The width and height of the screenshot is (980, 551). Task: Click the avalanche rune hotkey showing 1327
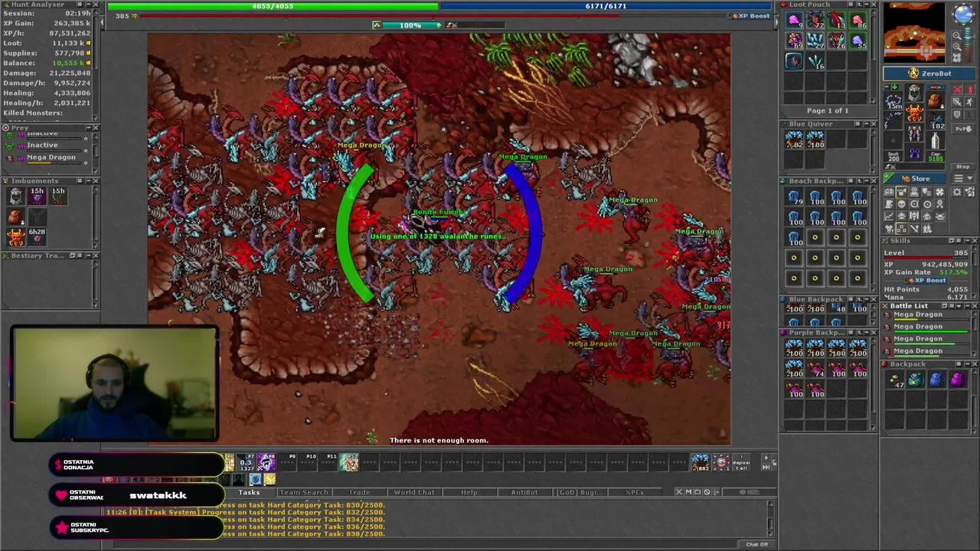246,462
